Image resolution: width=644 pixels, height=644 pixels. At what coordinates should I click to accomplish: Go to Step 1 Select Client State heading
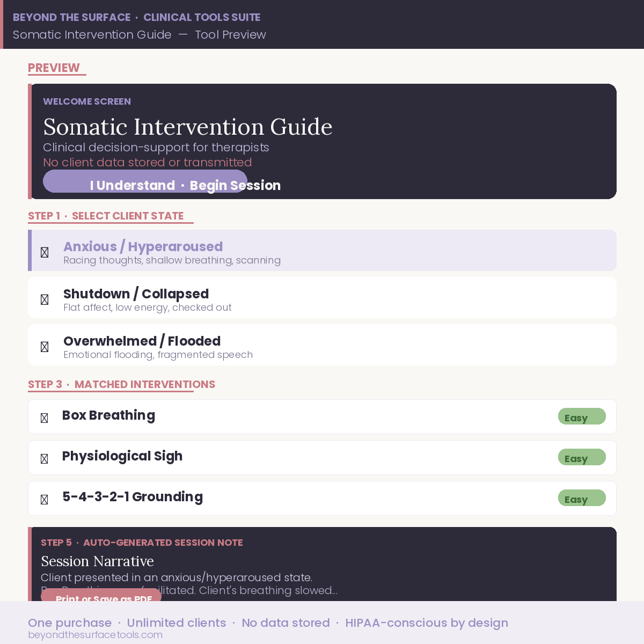click(x=106, y=216)
